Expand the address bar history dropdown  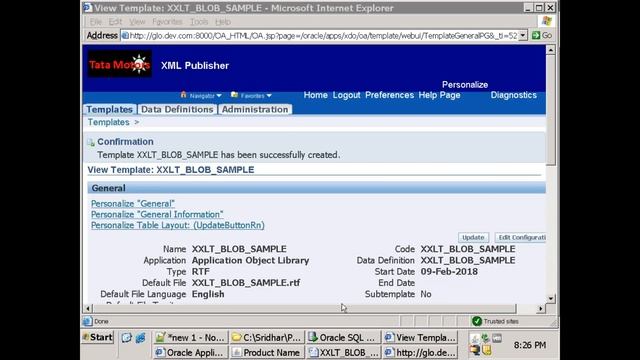point(523,36)
